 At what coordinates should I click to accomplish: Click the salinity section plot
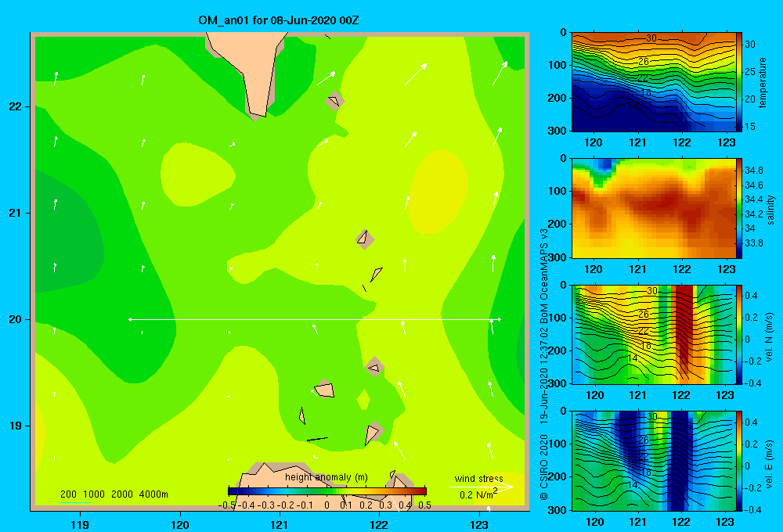pyautogui.click(x=654, y=208)
